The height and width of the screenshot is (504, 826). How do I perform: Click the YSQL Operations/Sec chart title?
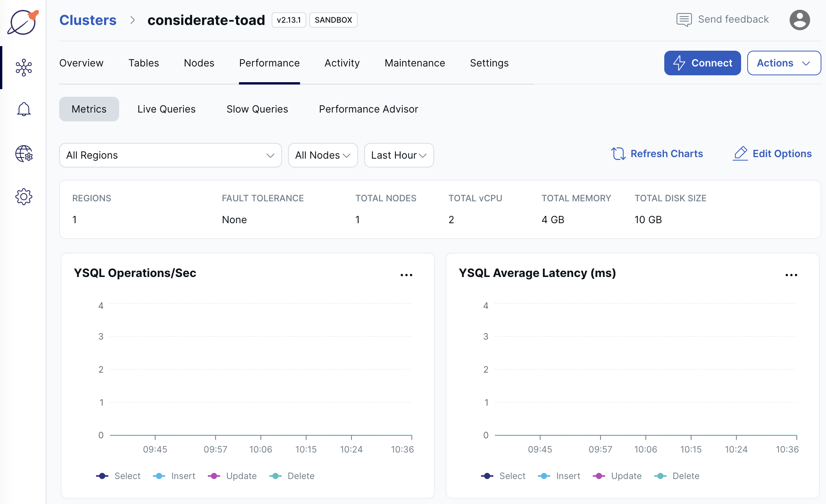[x=135, y=273]
